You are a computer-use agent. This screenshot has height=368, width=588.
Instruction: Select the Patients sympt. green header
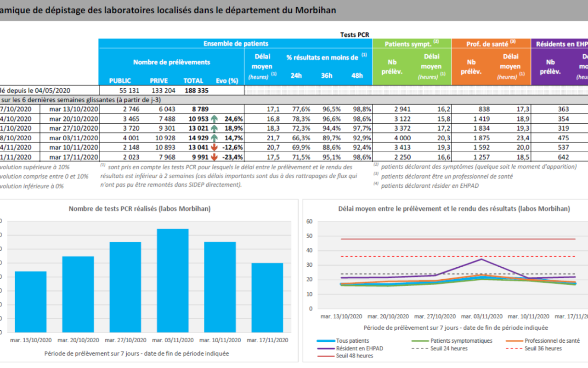click(x=412, y=44)
